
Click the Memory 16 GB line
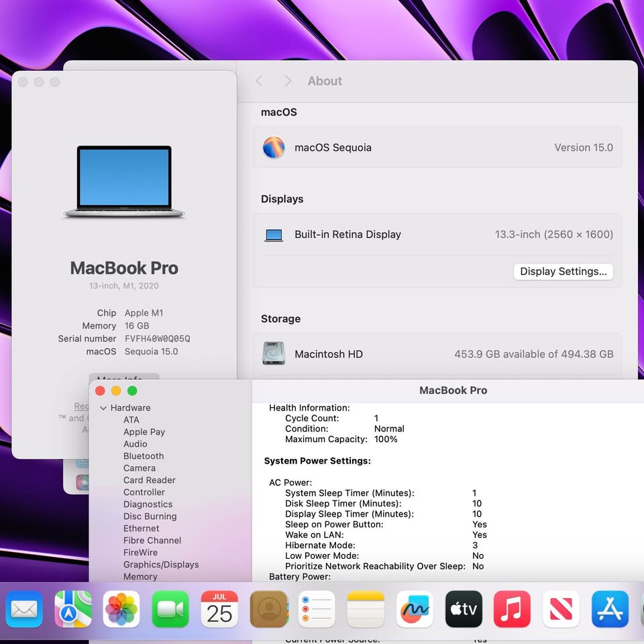116,326
